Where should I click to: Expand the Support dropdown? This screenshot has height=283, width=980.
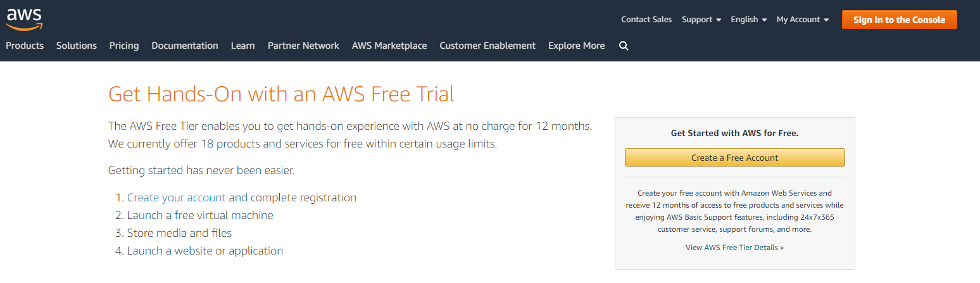701,20
